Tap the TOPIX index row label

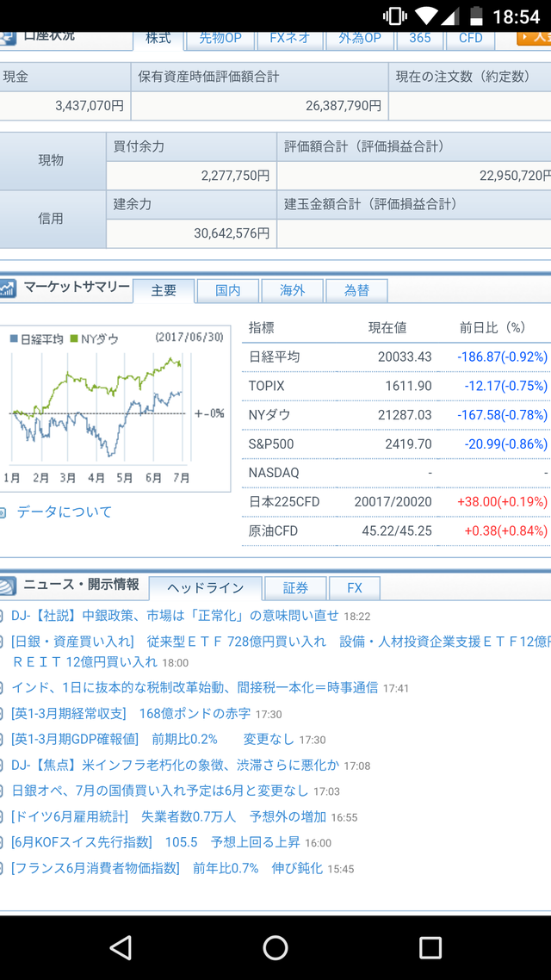click(x=266, y=387)
